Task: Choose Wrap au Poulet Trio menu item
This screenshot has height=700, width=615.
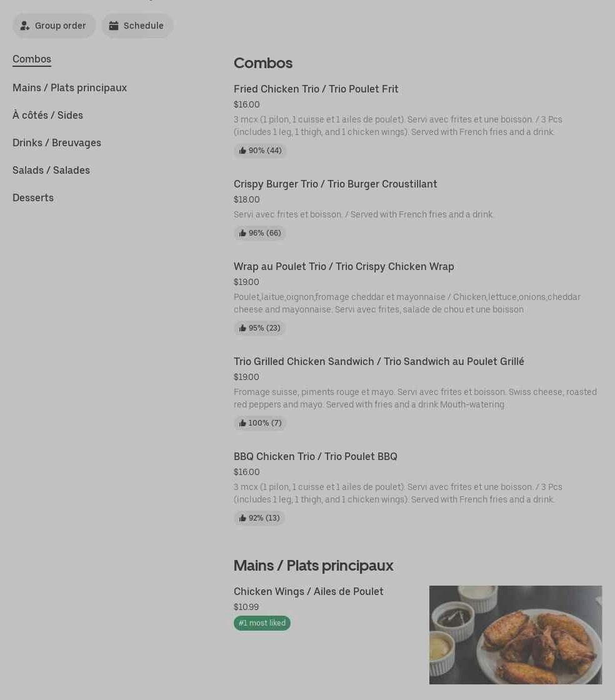Action: (344, 266)
